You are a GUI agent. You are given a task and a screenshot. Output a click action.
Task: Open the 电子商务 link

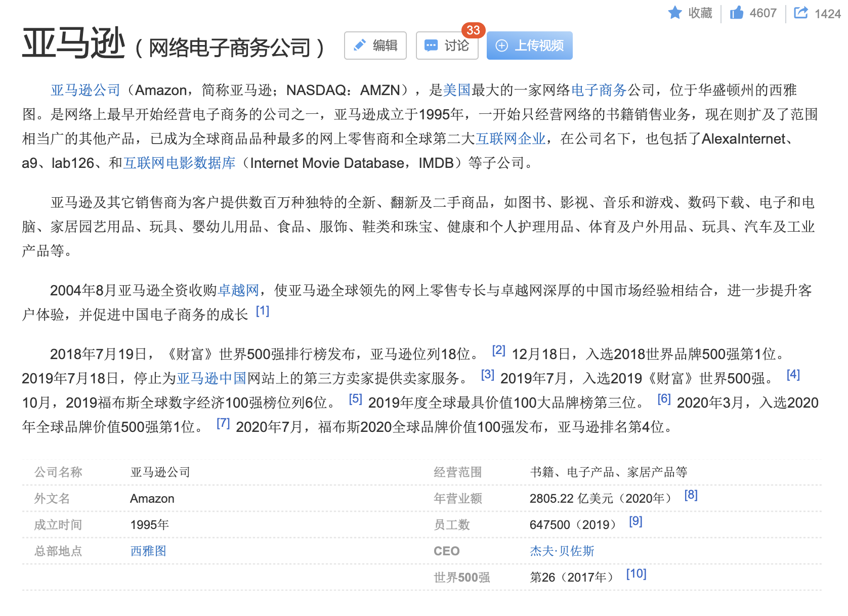click(x=600, y=90)
